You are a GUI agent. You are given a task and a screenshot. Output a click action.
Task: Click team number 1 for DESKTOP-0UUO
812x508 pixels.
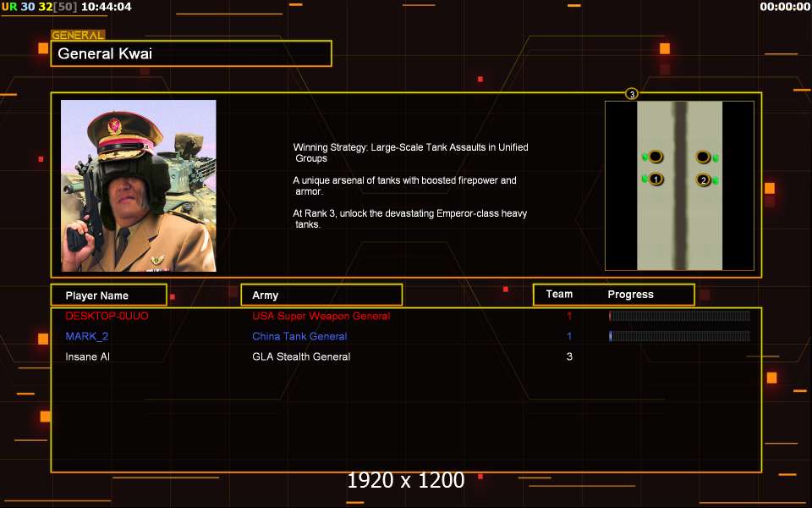click(x=569, y=316)
